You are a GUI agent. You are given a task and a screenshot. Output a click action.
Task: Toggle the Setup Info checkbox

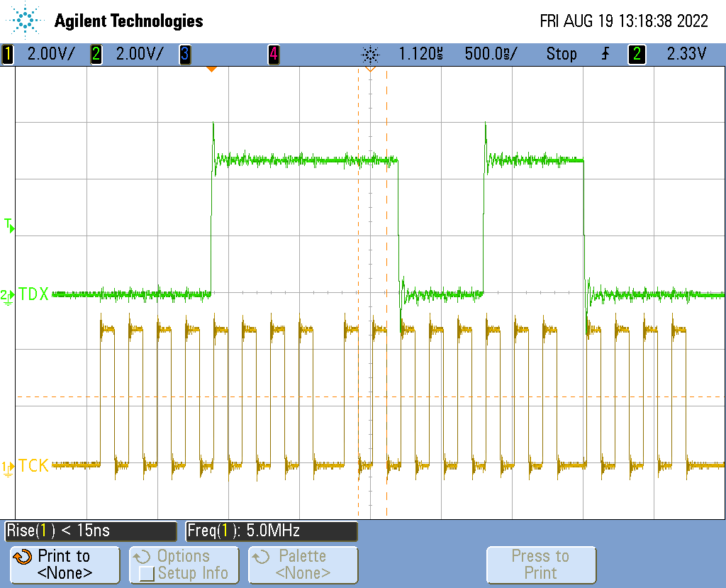147,573
